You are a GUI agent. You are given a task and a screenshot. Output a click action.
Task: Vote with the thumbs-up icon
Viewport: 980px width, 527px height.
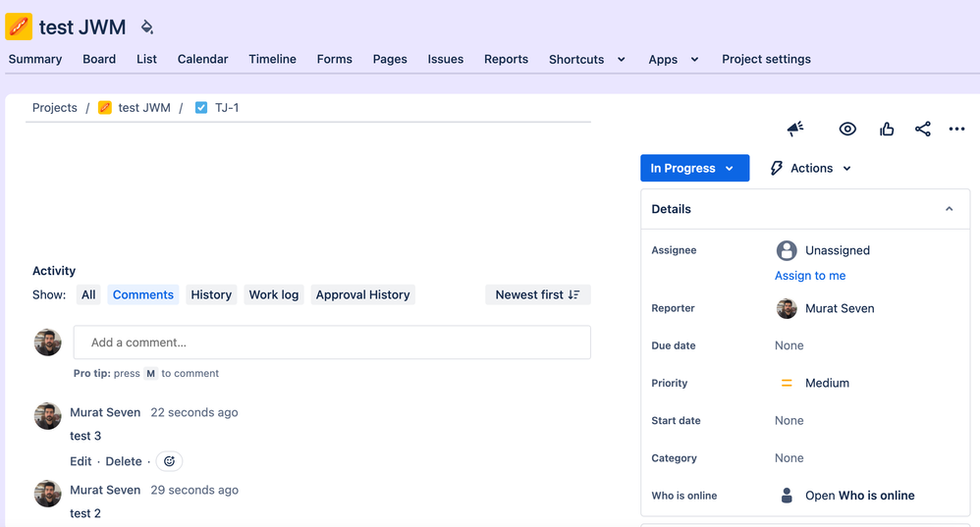[887, 129]
